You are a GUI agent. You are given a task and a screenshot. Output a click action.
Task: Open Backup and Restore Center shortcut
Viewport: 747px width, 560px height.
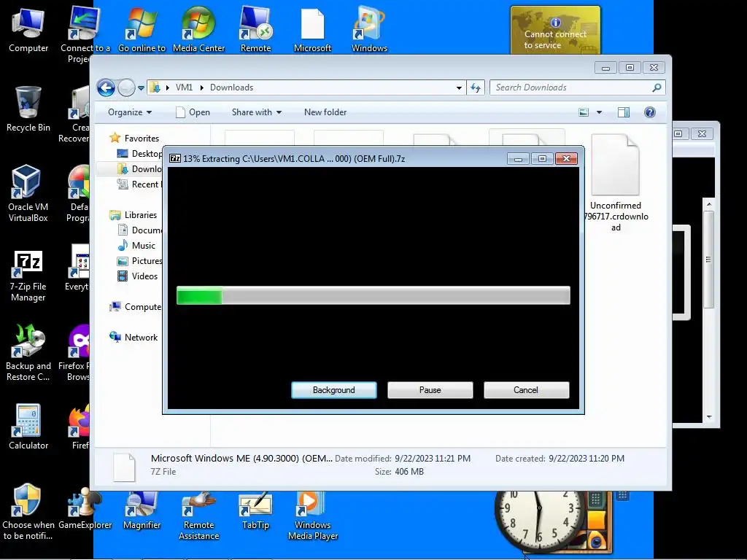28,352
